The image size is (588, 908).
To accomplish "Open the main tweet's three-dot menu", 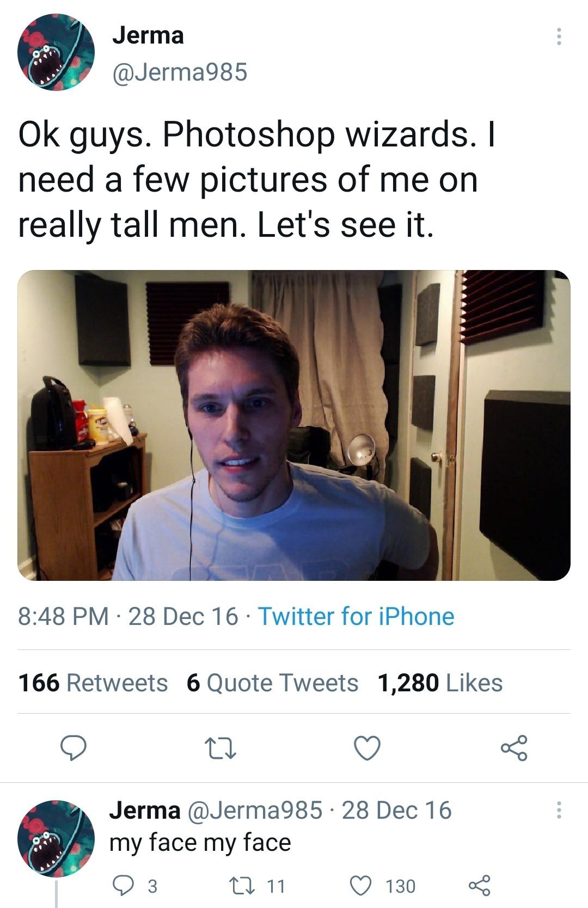I will point(558,36).
